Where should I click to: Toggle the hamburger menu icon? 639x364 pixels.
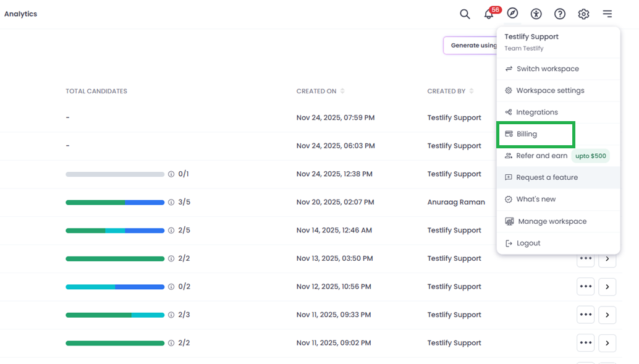click(607, 14)
